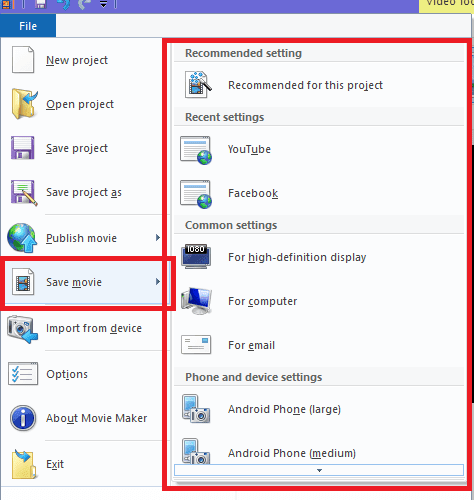Image resolution: width=474 pixels, height=500 pixels.
Task: Click the Save project as pencil-disk icon
Action: coord(24,193)
